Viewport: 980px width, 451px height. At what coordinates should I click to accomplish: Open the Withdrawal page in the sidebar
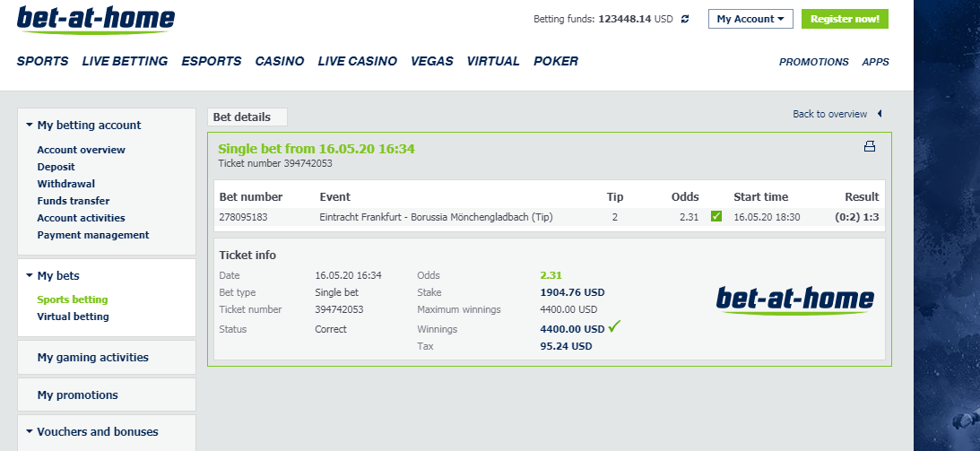[x=66, y=184]
